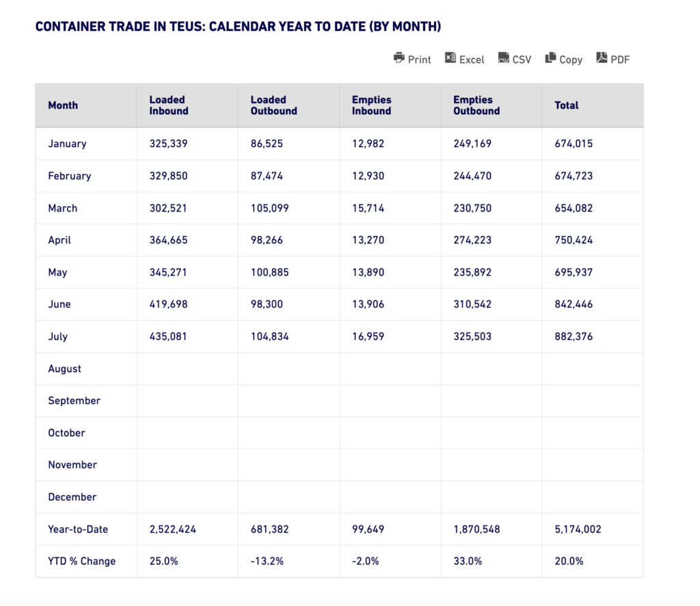Sort by the Loaded Inbound column header
Screen dimensions: 700x606
click(169, 105)
